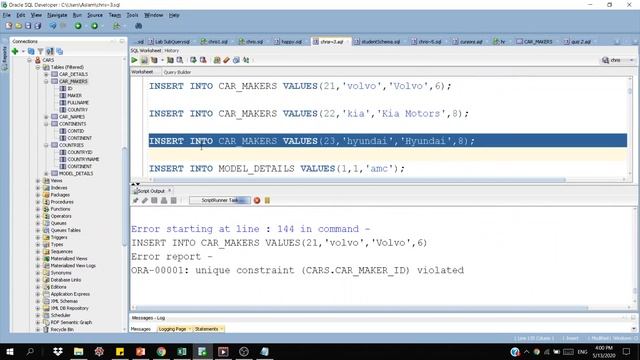This screenshot has height=360, width=640.
Task: Collapse the CONTINENTS table node
Action: pyautogui.click(x=46, y=124)
